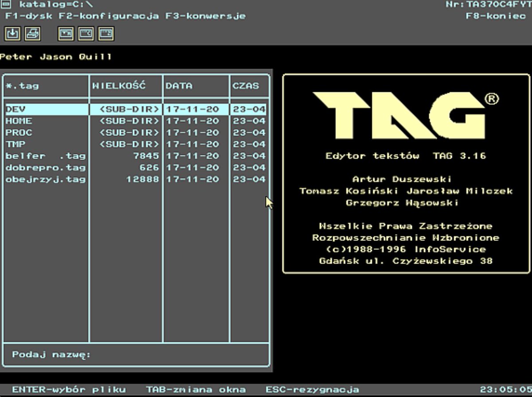The image size is (532, 397).
Task: Click the save-to-disk toolbar icon
Action: coord(12,34)
